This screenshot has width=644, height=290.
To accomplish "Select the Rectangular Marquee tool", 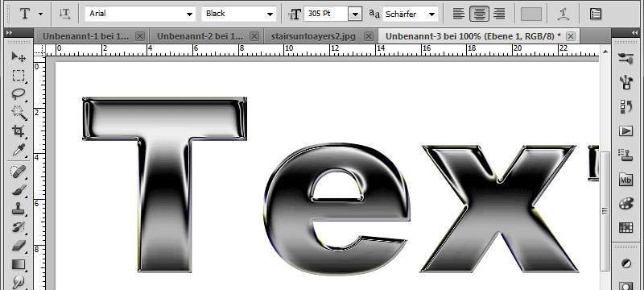I will [x=18, y=76].
